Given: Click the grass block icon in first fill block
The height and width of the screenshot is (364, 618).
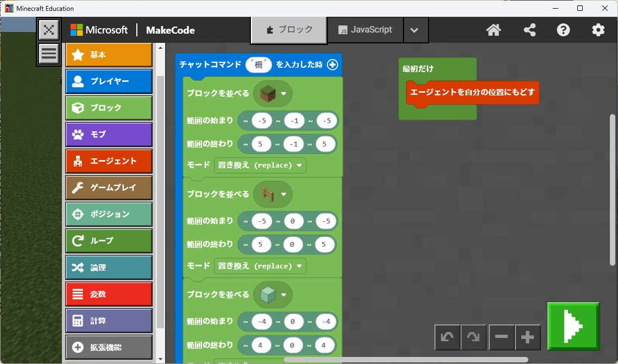Looking at the screenshot, I should click(x=268, y=94).
